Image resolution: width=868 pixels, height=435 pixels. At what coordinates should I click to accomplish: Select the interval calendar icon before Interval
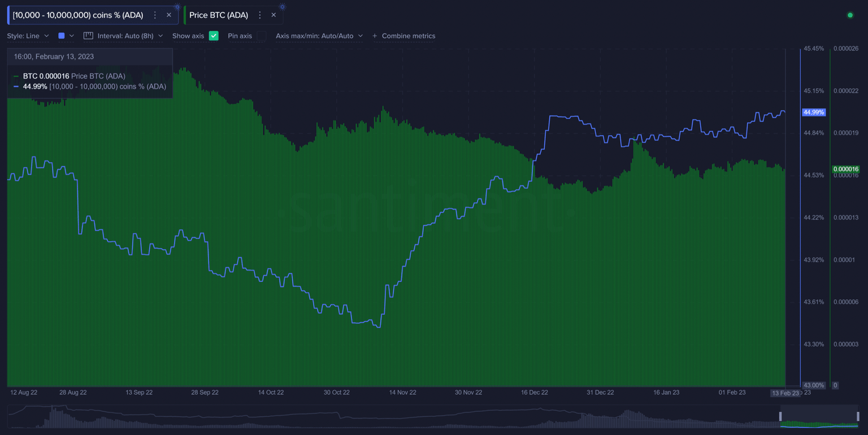[88, 36]
